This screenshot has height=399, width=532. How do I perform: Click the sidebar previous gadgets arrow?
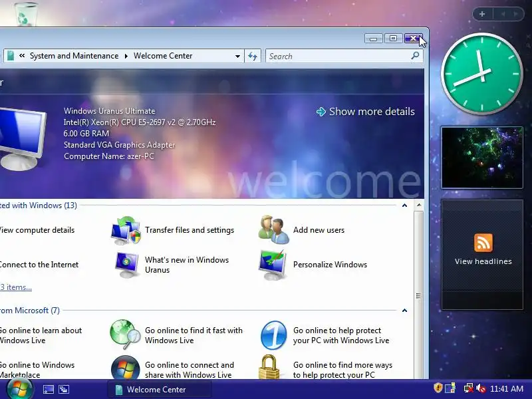503,14
